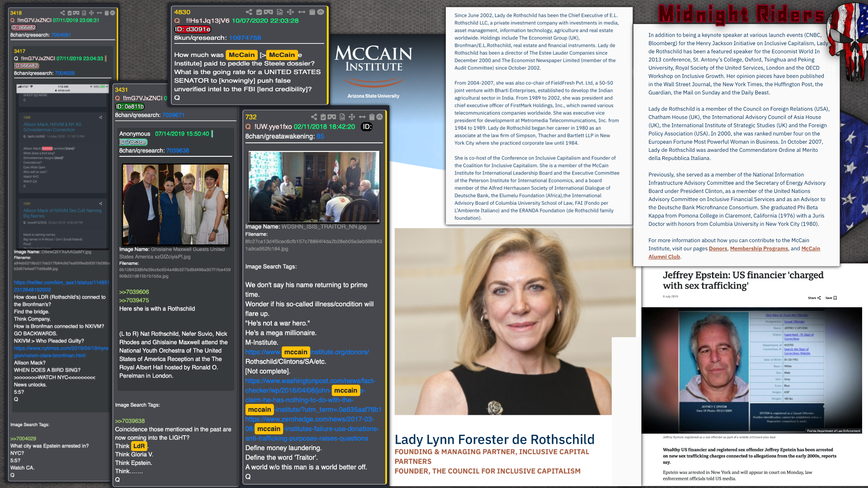This screenshot has width=868, height=488.
Task: Click the image file icon on post 4830
Action: tap(279, 12)
